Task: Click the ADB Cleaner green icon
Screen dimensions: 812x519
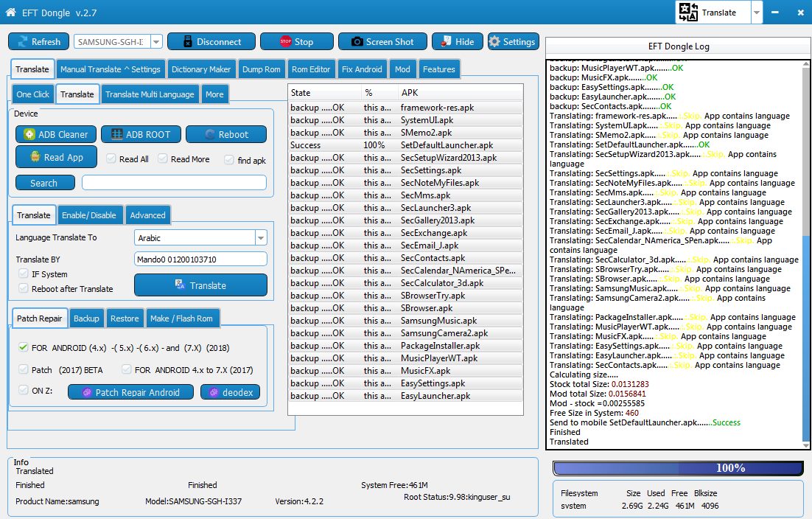Action: click(x=29, y=134)
